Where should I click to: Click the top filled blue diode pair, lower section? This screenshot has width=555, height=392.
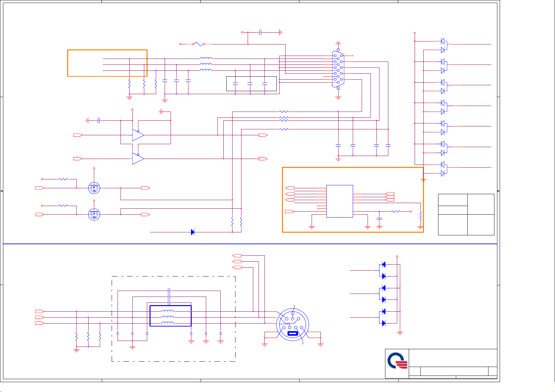383,270
